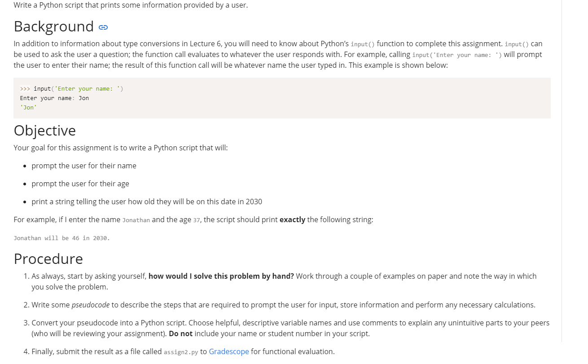Viewport: 588px width, 364px height.
Task: Click the bullet about date in 2030
Action: click(x=147, y=202)
